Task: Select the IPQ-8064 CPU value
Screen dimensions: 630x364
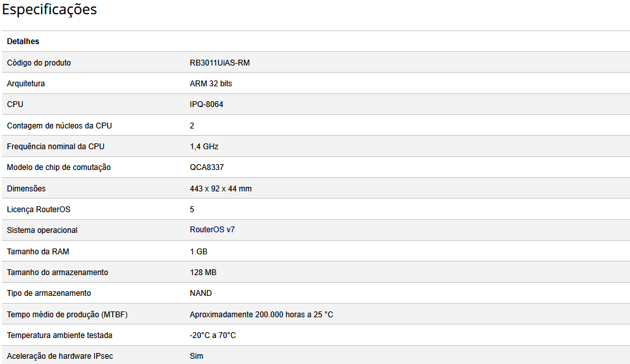Action: pyautogui.click(x=206, y=104)
